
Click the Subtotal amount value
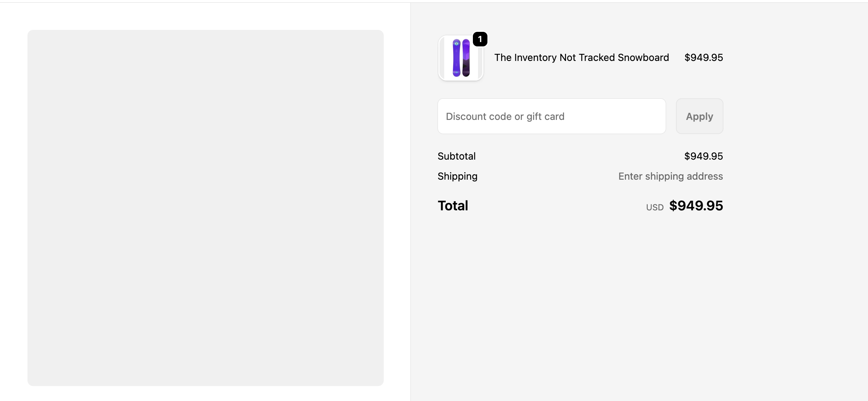703,156
